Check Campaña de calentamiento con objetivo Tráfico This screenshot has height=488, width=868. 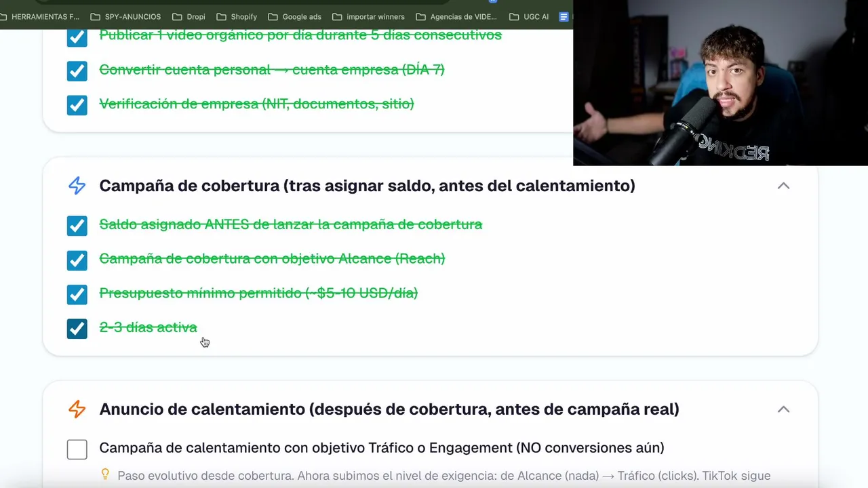(77, 449)
